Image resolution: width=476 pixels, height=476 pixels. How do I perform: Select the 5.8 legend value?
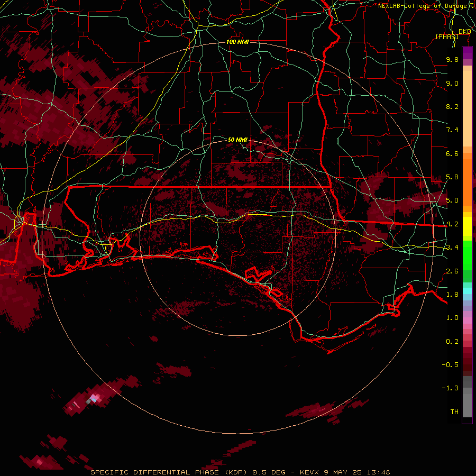[x=452, y=177]
